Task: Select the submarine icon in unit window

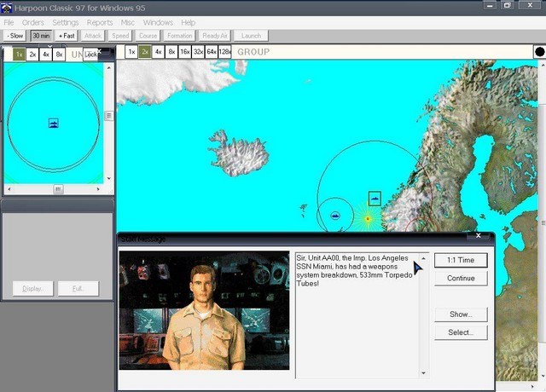Action: (x=54, y=124)
